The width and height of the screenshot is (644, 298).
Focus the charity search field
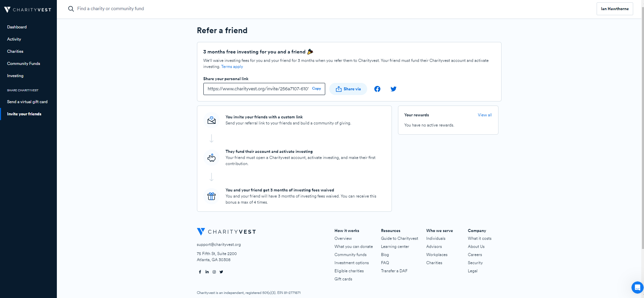[x=111, y=9]
